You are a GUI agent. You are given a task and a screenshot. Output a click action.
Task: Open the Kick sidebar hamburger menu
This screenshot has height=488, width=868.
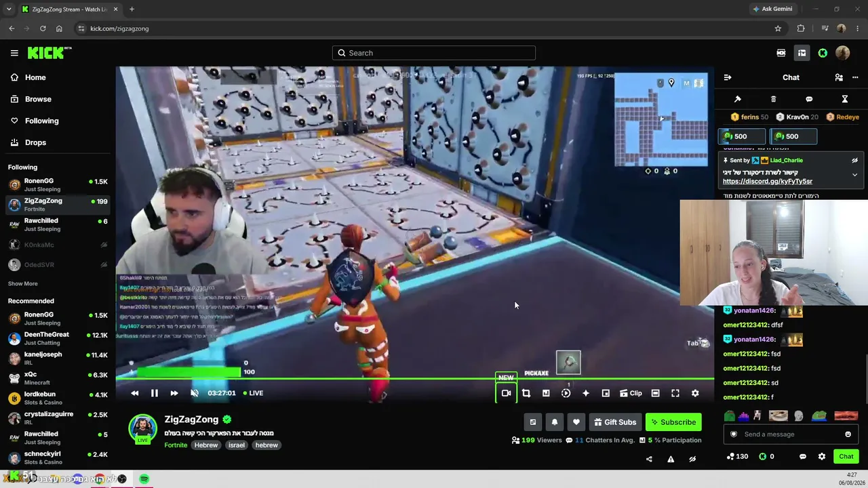pyautogui.click(x=14, y=53)
